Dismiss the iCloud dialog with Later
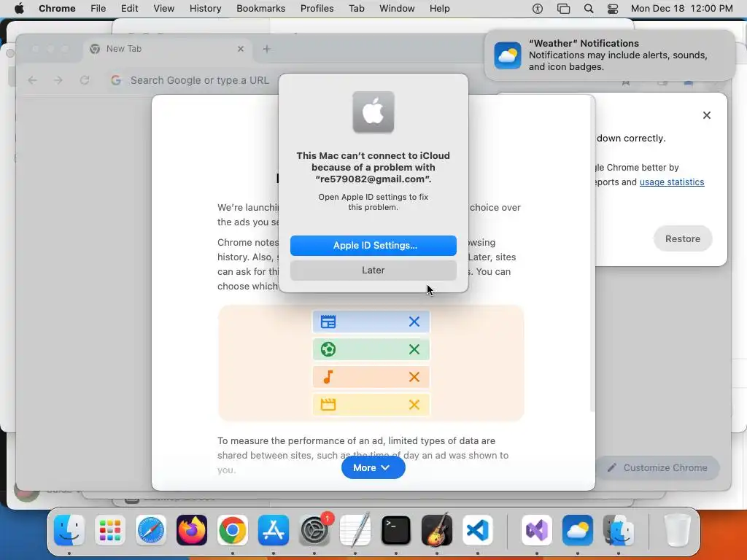The height and width of the screenshot is (560, 747). click(x=373, y=270)
